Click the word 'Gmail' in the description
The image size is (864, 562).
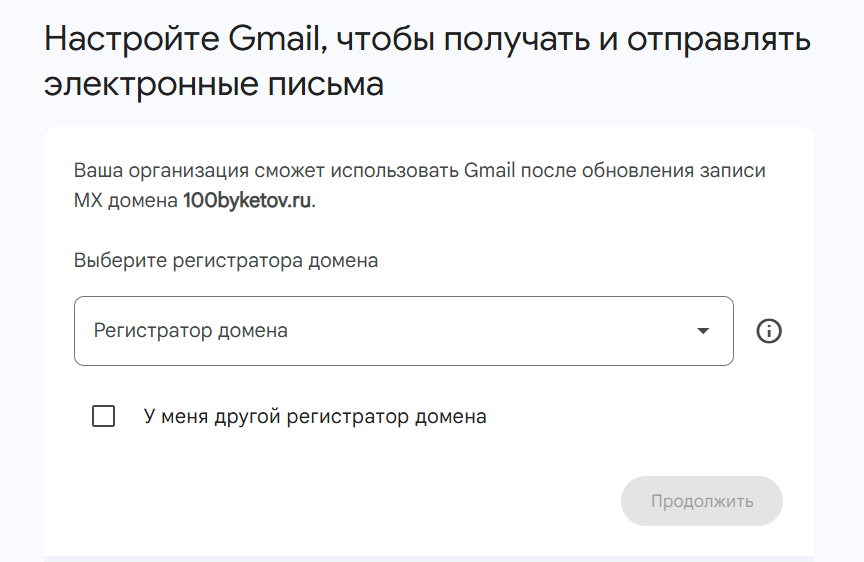(489, 171)
